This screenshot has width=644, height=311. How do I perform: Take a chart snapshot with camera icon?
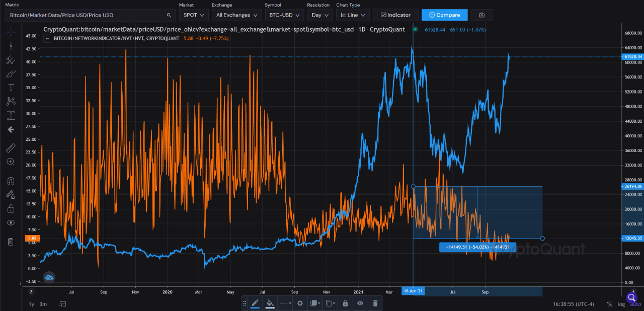click(x=481, y=15)
